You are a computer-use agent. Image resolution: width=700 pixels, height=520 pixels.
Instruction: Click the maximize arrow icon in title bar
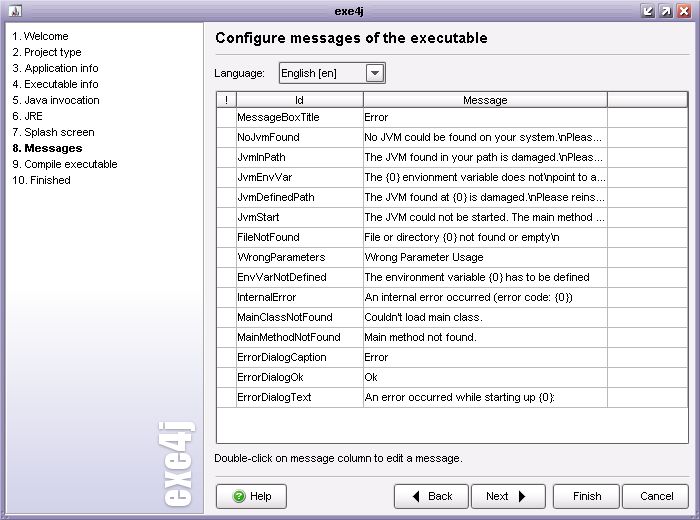[666, 11]
